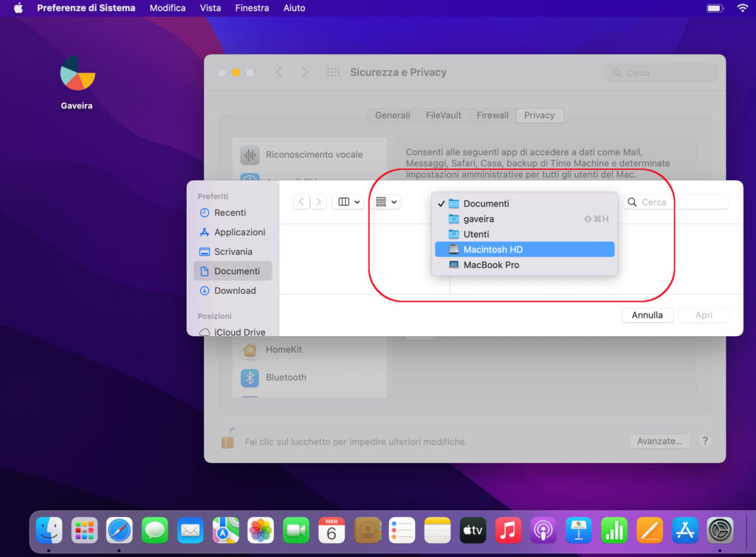Click the file dialog Cerca search field
Image resolution: width=756 pixels, height=557 pixels.
pyautogui.click(x=676, y=202)
